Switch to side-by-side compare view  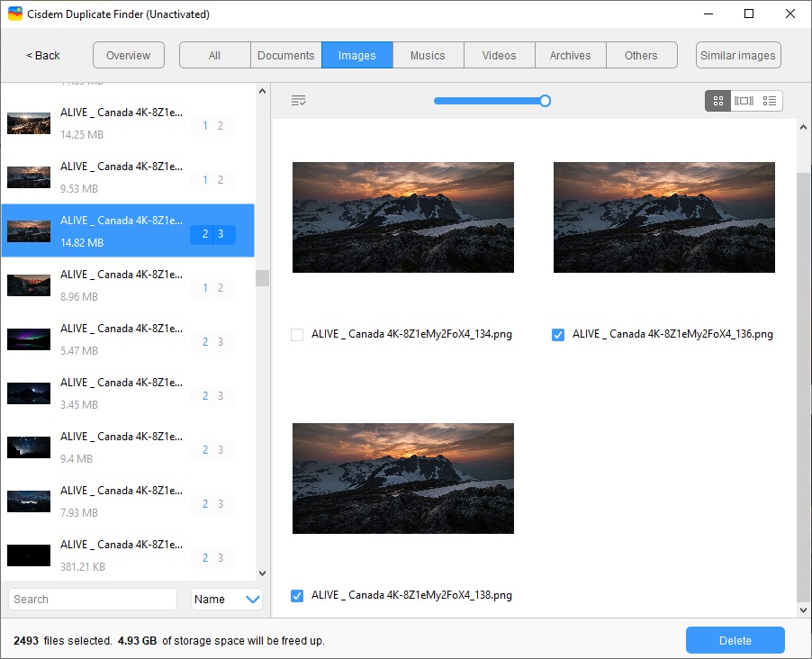(x=744, y=101)
